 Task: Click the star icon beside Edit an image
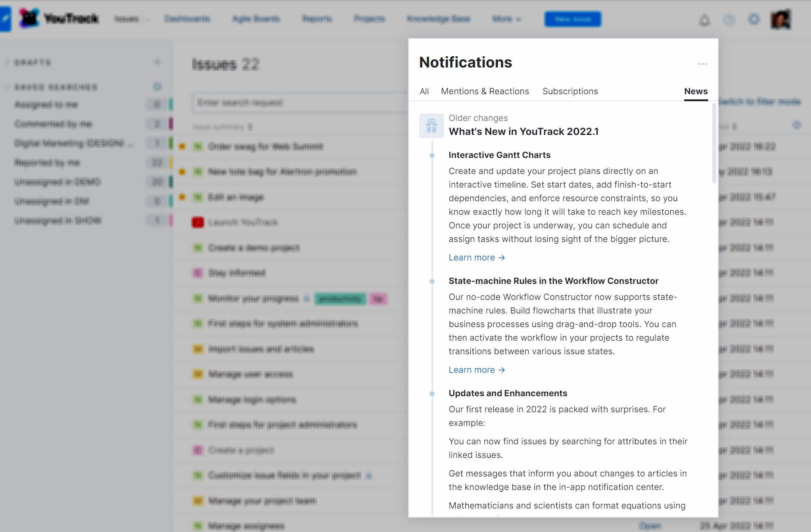click(x=181, y=197)
